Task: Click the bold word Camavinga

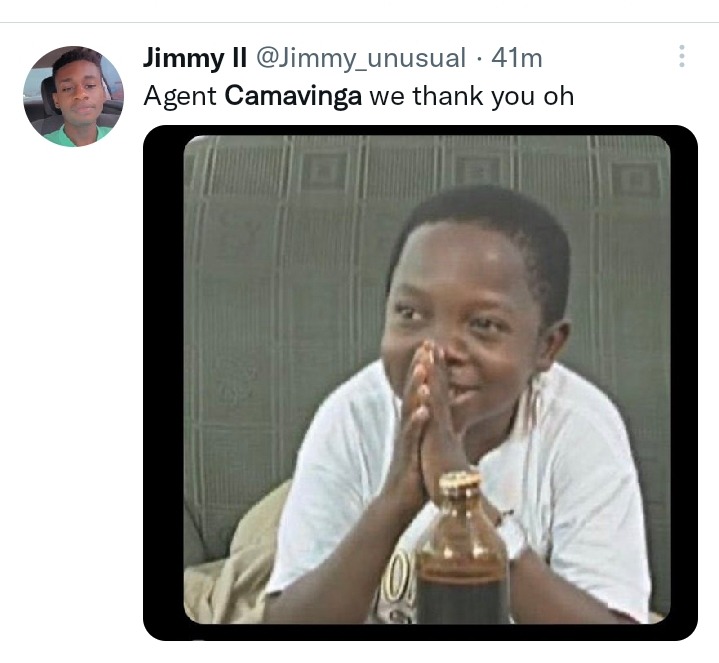Action: [x=293, y=96]
